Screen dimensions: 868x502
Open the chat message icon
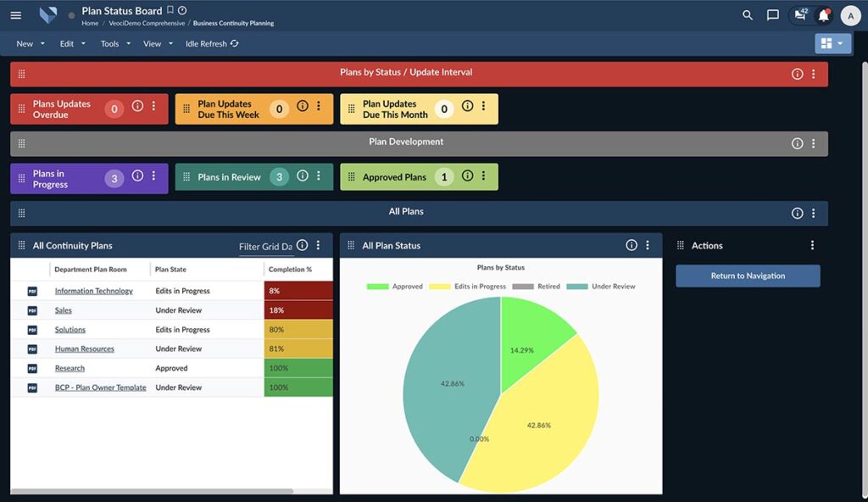[772, 15]
